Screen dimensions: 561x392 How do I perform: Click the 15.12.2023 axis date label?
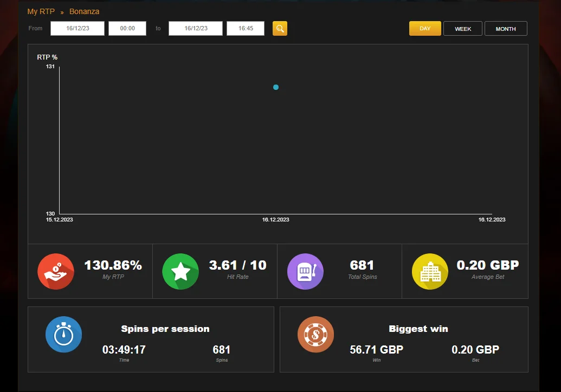[x=60, y=219]
